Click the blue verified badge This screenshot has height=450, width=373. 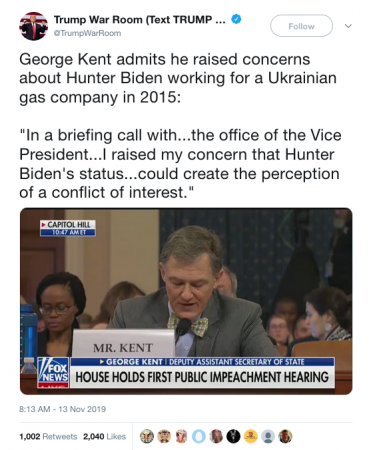[236, 19]
